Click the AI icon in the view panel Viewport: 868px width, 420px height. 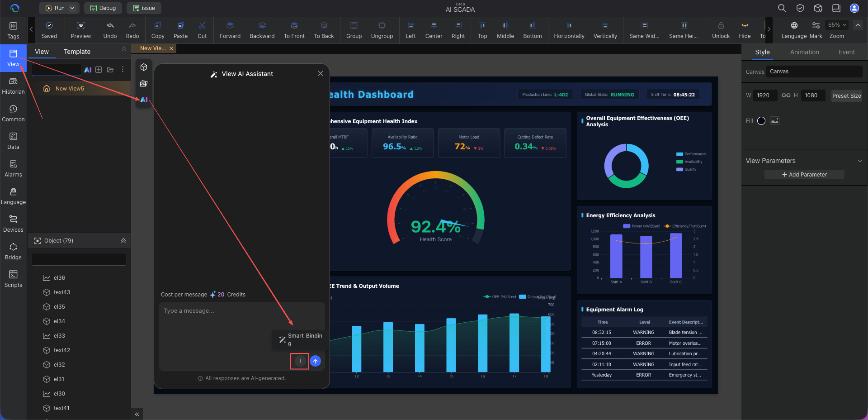tap(88, 70)
